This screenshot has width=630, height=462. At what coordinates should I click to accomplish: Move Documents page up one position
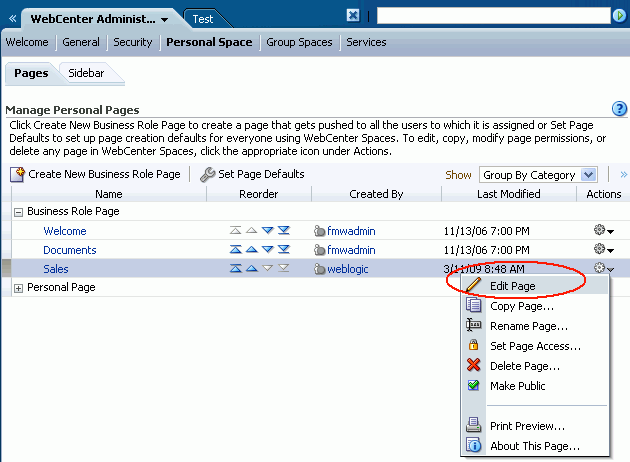pyautogui.click(x=252, y=249)
